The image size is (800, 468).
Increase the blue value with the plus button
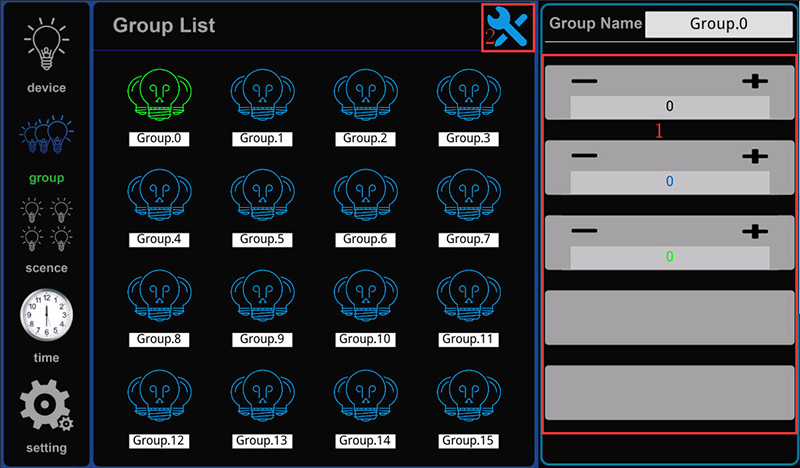tap(755, 156)
